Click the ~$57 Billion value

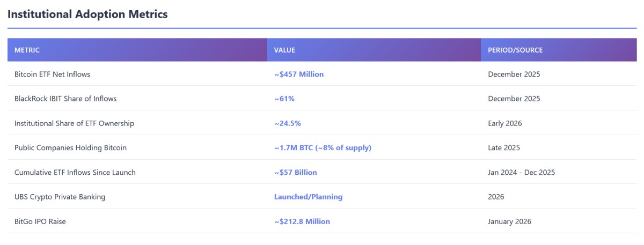coord(296,172)
